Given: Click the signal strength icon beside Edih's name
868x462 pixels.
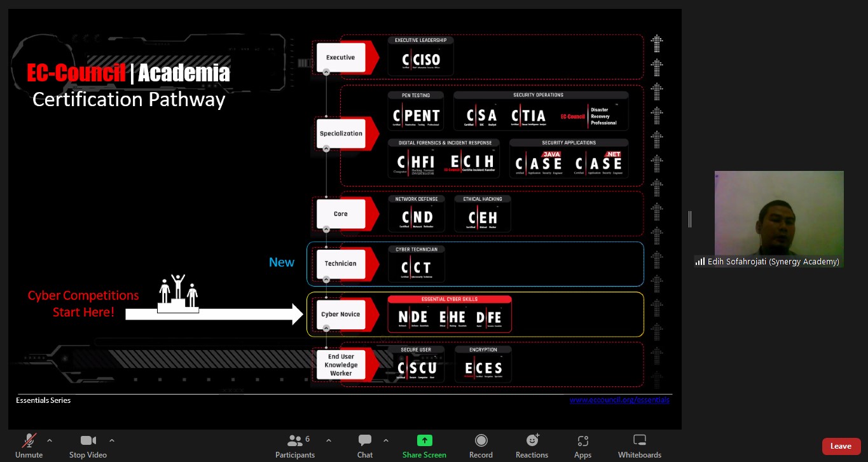Looking at the screenshot, I should tap(700, 261).
